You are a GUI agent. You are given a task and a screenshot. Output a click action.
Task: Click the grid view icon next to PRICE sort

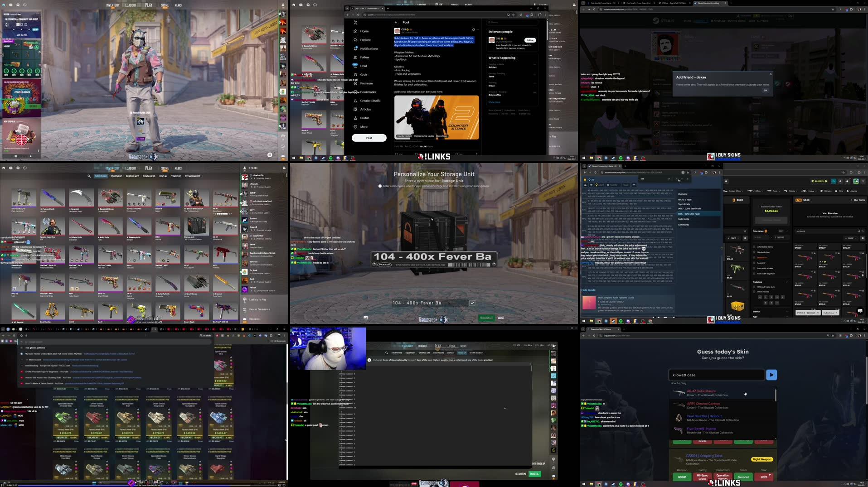tap(745, 238)
